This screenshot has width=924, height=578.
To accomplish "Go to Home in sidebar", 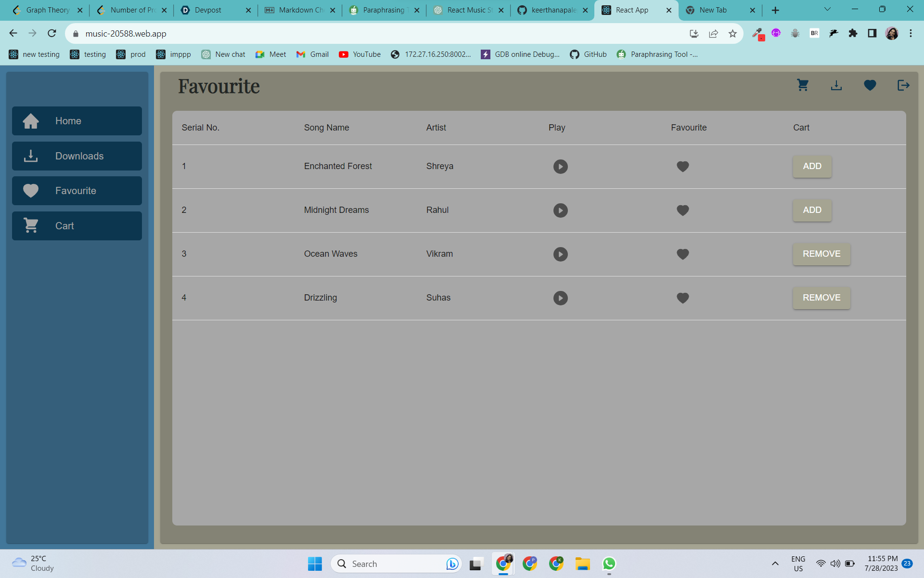I will coord(77,121).
